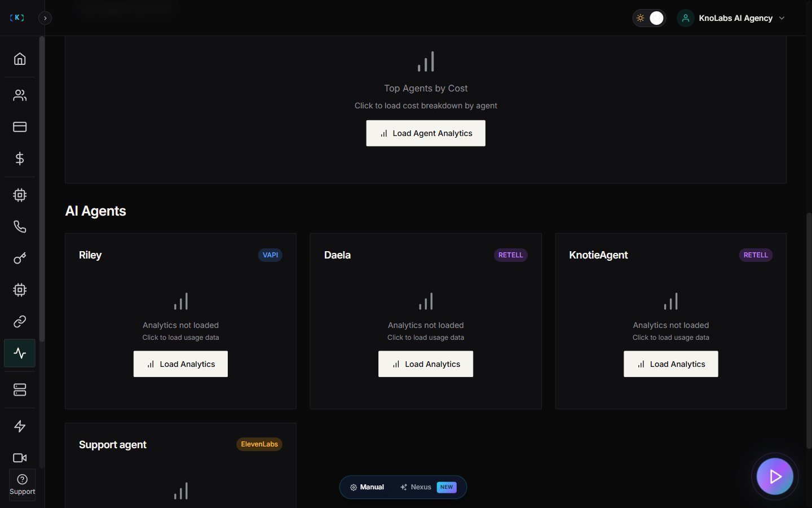Click the purple play floating button
Viewport: 812px width, 508px height.
[775, 476]
